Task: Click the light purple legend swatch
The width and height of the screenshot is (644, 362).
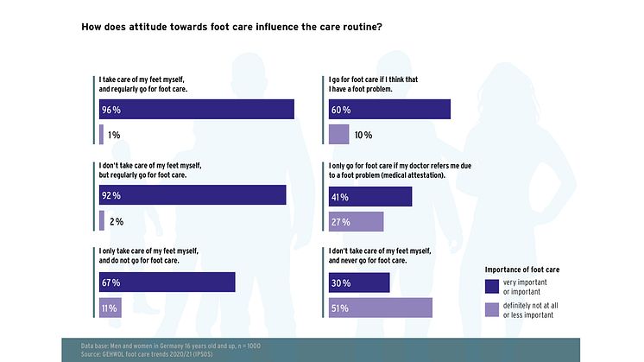Action: click(494, 310)
